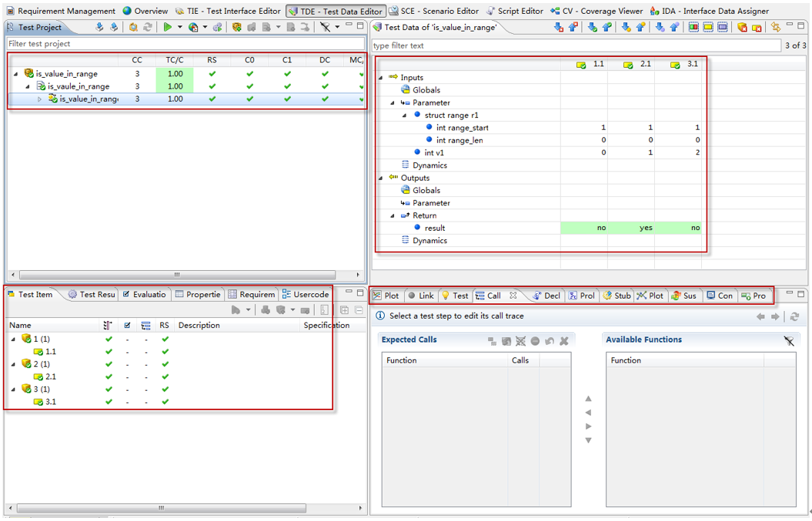The image size is (812, 521).
Task: Select test step 2.1 in Test Items
Action: [x=50, y=377]
